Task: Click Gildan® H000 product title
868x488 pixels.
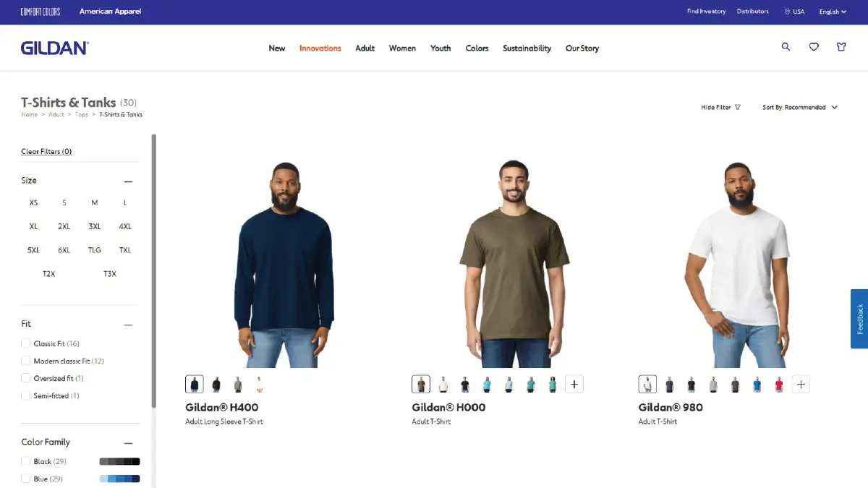Action: click(x=448, y=407)
